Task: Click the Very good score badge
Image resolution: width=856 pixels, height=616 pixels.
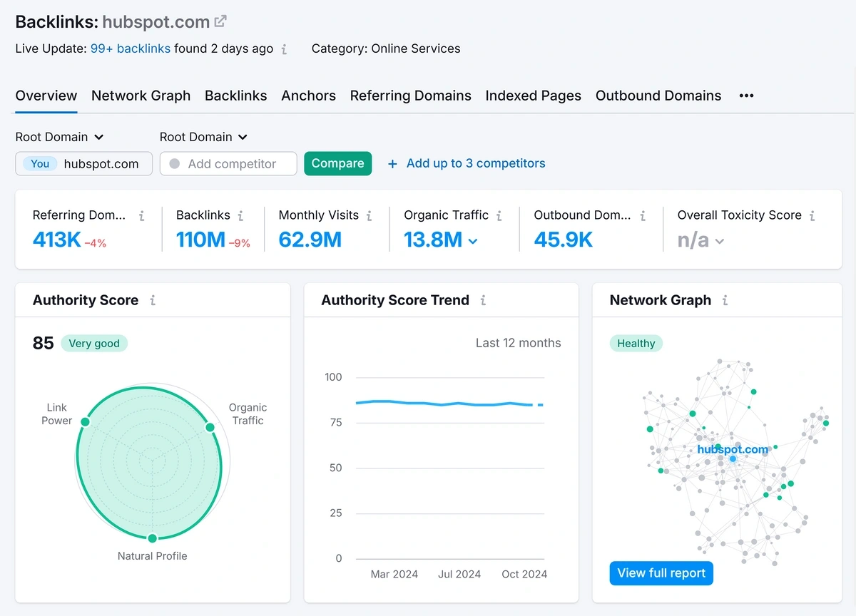Action: click(x=94, y=344)
